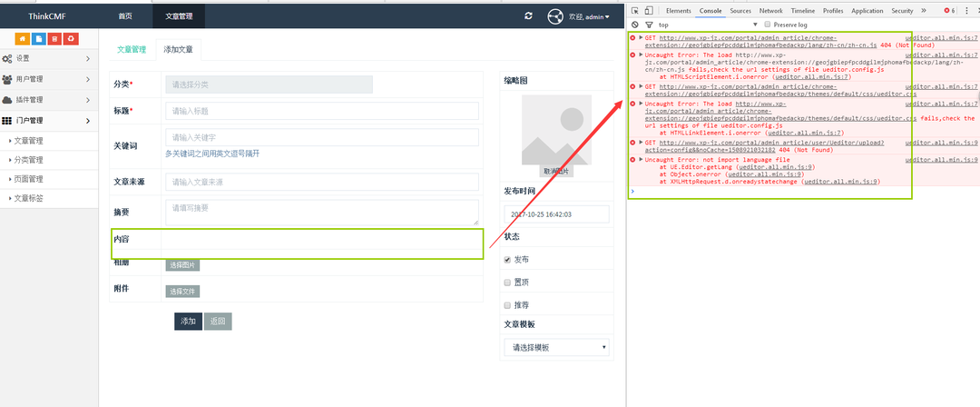Screen dimensions: 980x407
Task: Click the 缩略图 placeholder image
Action: tap(556, 130)
